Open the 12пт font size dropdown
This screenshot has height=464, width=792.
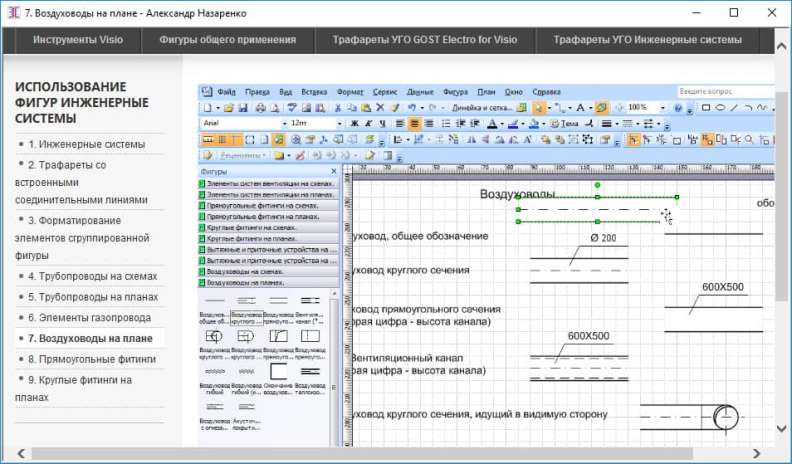tap(339, 123)
